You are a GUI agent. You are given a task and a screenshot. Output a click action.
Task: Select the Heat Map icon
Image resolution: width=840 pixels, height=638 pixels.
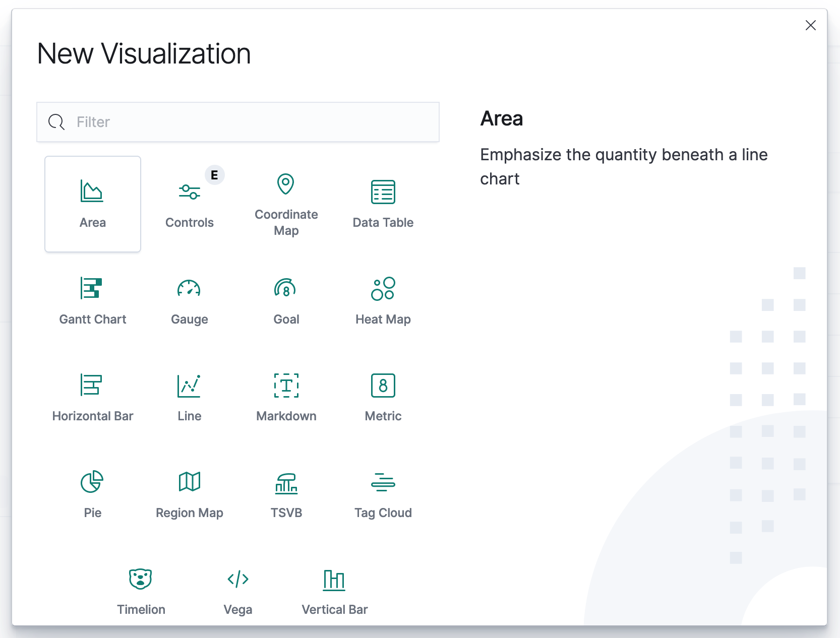[383, 288]
